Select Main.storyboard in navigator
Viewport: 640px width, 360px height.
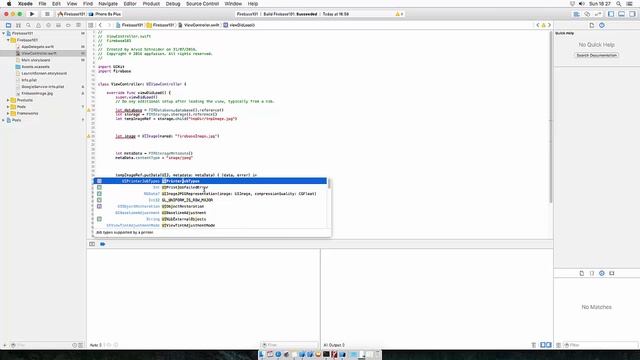(36, 60)
